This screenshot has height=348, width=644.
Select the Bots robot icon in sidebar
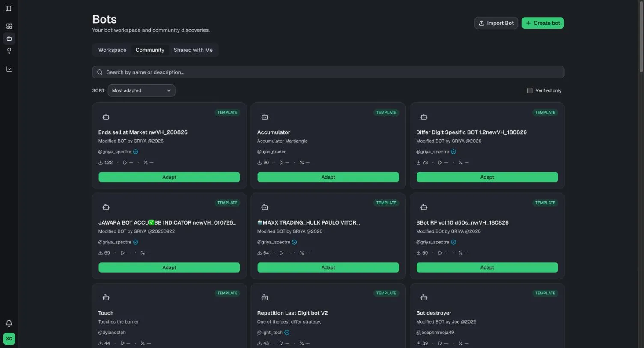[9, 39]
